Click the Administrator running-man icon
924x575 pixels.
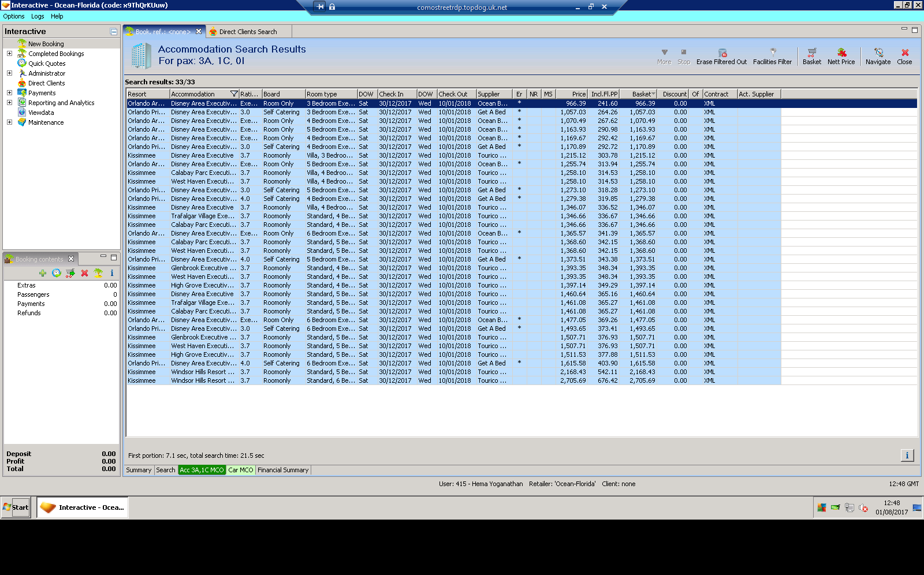point(22,73)
